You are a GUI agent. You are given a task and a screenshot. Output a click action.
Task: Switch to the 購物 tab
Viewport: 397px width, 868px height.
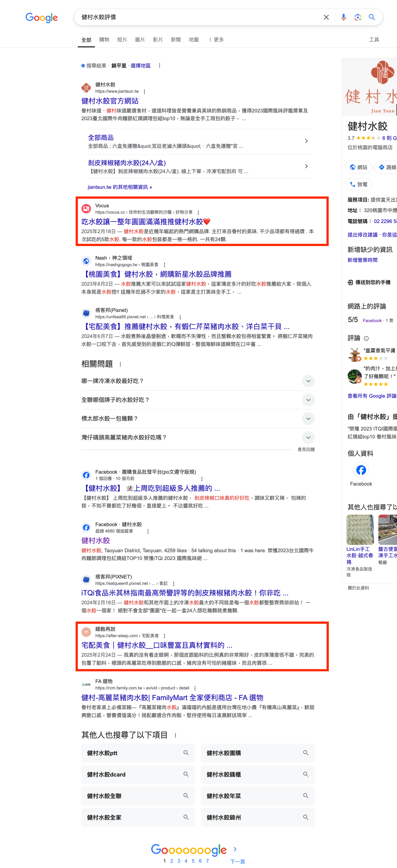coord(104,40)
